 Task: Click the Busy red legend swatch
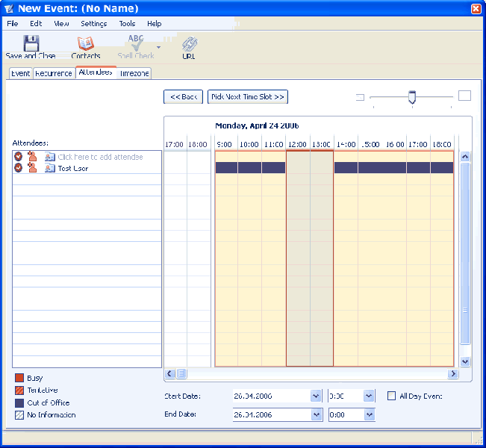[19, 378]
